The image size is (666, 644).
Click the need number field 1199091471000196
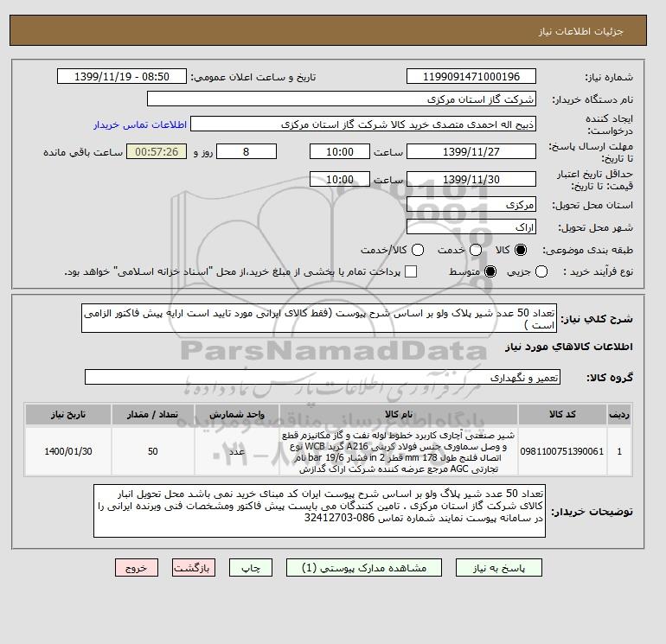tap(471, 76)
